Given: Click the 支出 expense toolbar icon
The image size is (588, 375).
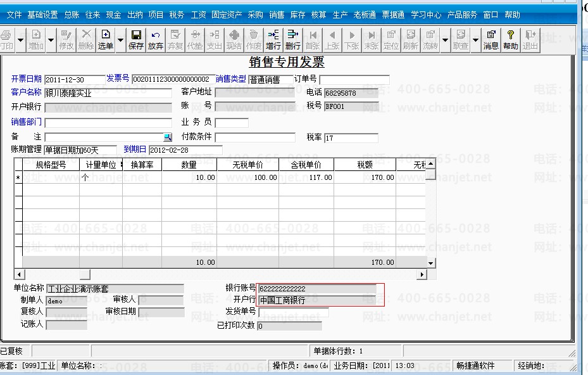Looking at the screenshot, I should [x=214, y=40].
